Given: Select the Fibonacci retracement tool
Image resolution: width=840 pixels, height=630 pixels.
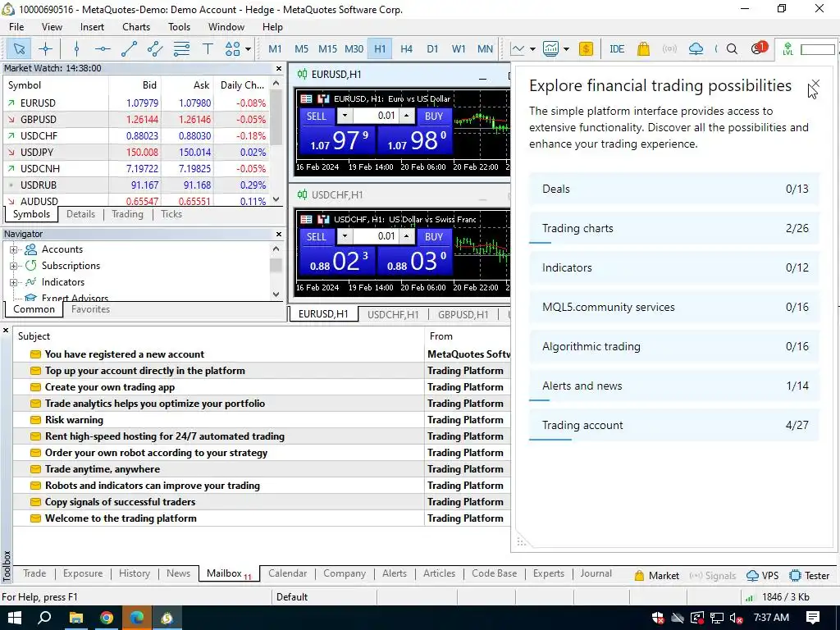Looking at the screenshot, I should click(181, 49).
